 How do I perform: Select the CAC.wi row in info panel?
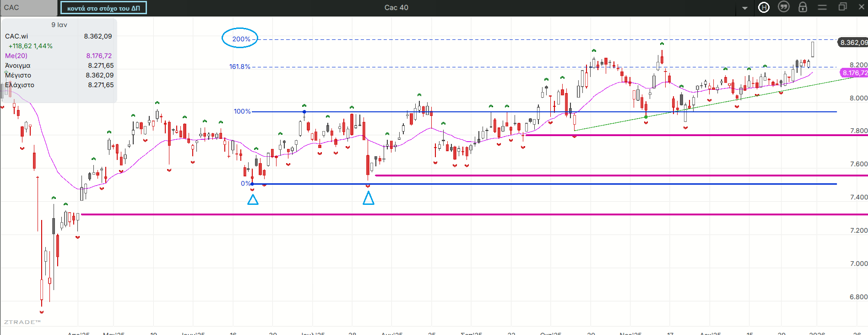[16, 36]
